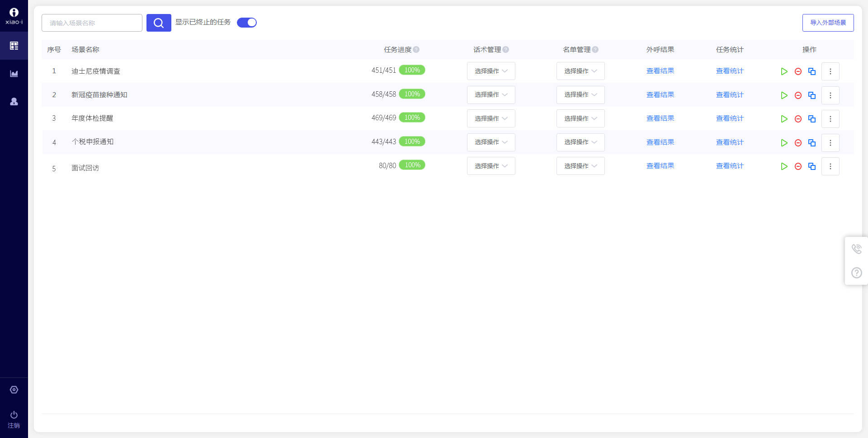
Task: Open settings gear in sidebar
Action: (14, 390)
